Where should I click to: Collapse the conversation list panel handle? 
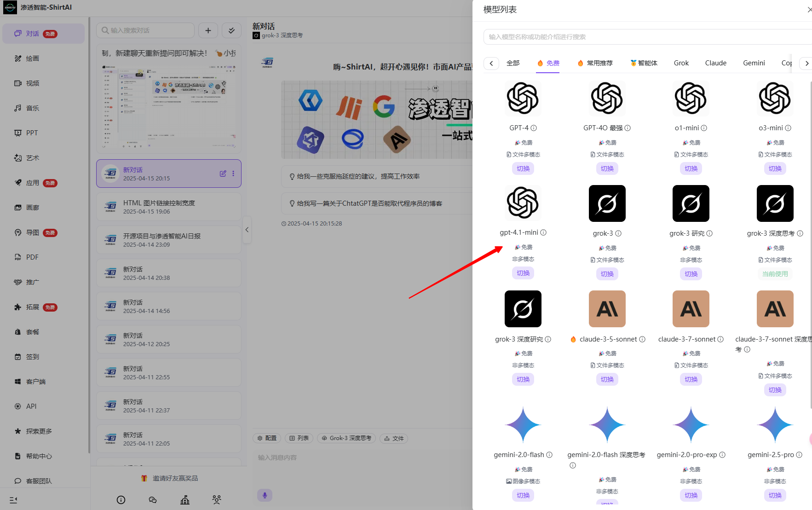(247, 230)
